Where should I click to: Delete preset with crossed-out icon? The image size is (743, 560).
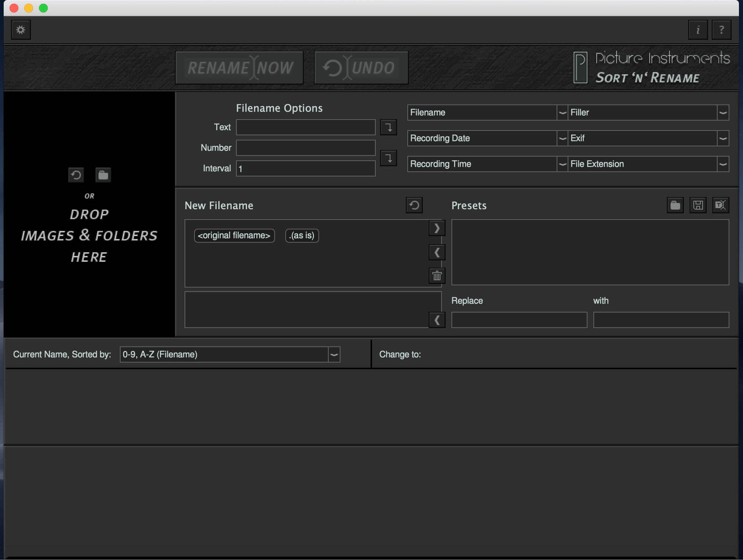[721, 205]
